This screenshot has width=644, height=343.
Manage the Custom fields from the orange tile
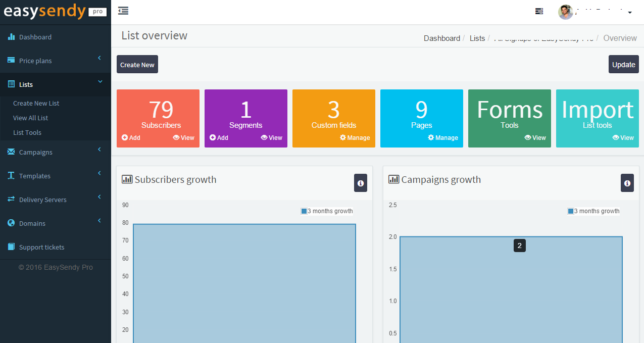tap(355, 137)
